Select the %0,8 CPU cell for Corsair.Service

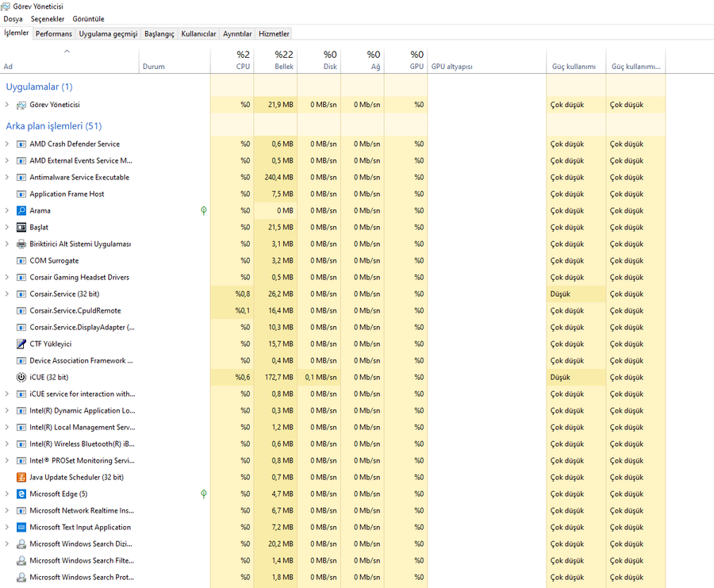[232, 294]
